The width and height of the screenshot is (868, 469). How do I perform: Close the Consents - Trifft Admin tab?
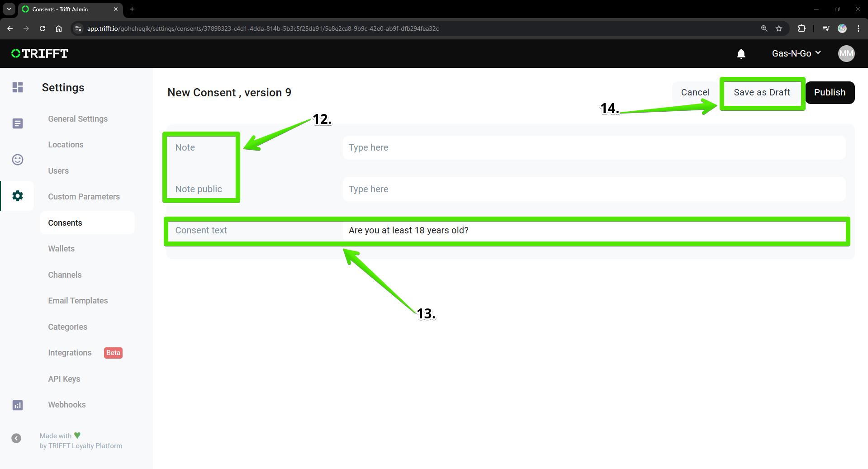click(116, 9)
